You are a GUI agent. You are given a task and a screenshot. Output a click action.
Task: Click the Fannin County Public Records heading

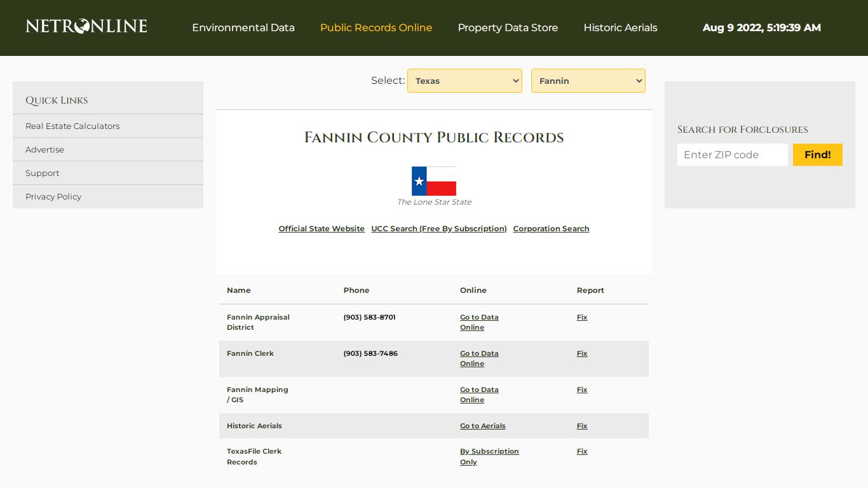[434, 137]
